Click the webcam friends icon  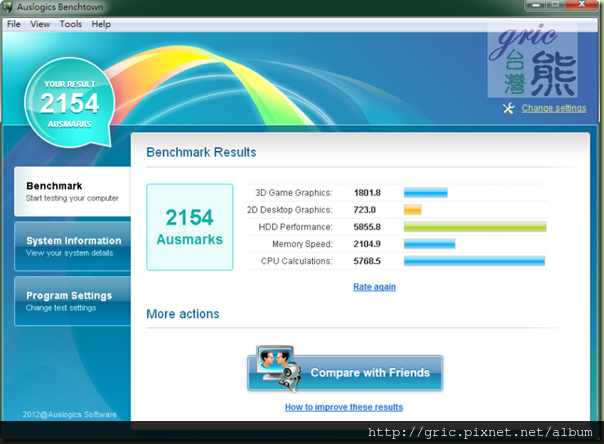[278, 369]
